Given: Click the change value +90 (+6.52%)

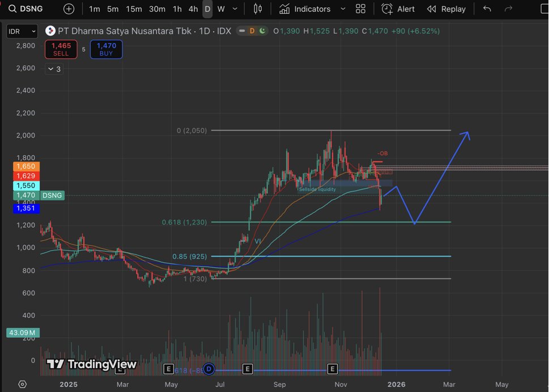Looking at the screenshot, I should (x=415, y=31).
